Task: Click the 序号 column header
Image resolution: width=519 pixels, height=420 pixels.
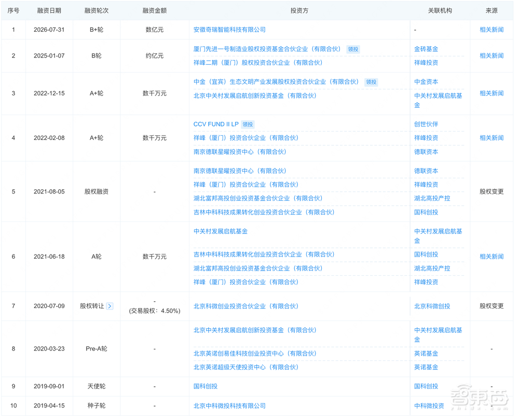Action: (13, 10)
